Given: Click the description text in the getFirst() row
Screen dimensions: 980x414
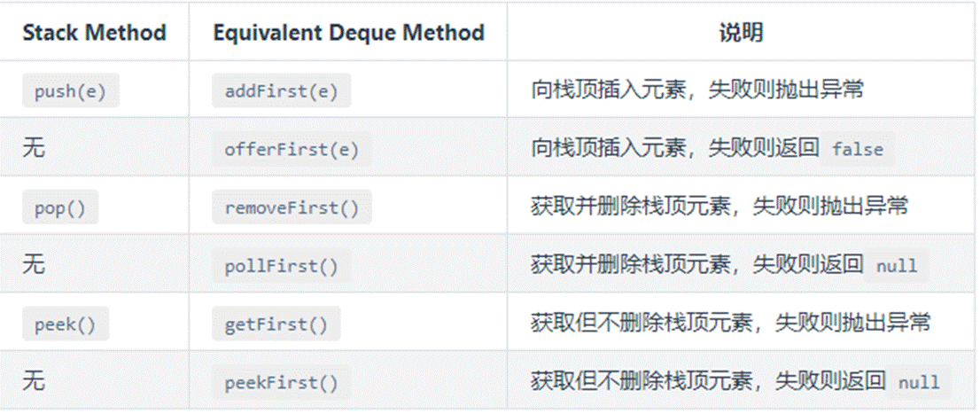Looking at the screenshot, I should click(x=730, y=323).
